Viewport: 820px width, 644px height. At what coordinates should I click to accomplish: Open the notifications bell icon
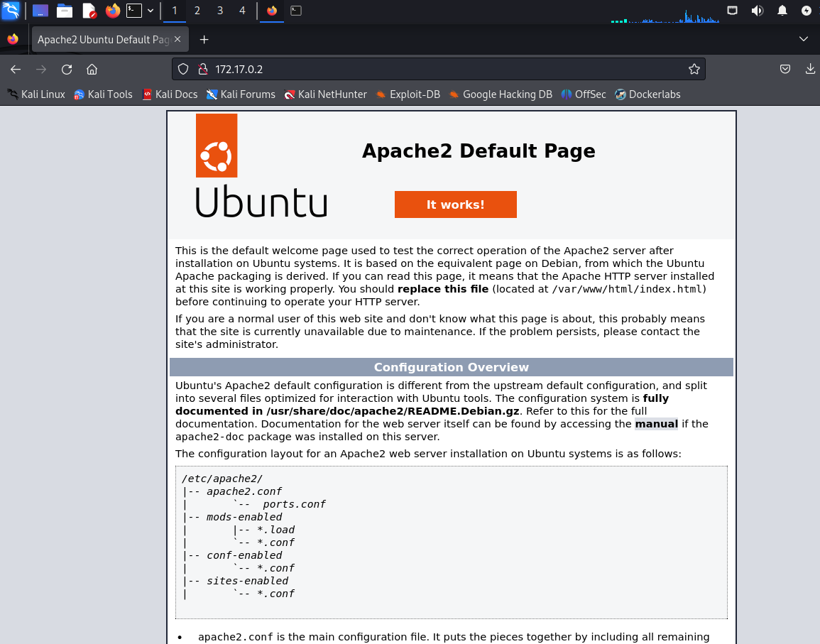[782, 11]
